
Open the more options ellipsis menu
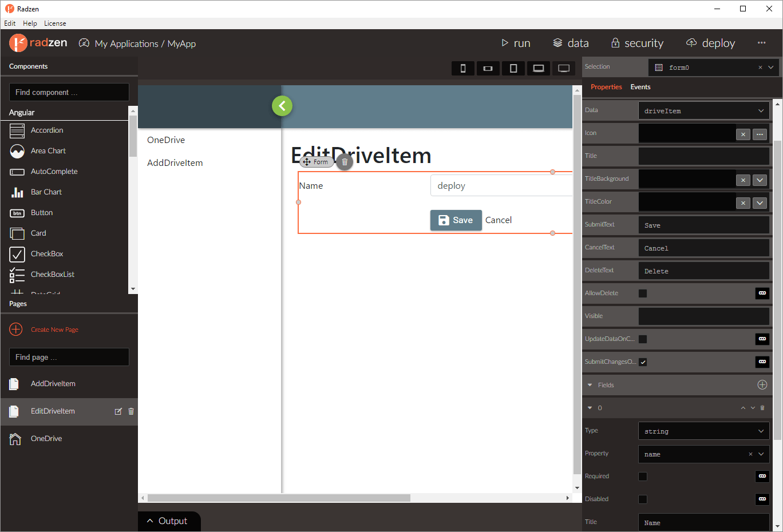[761, 43]
